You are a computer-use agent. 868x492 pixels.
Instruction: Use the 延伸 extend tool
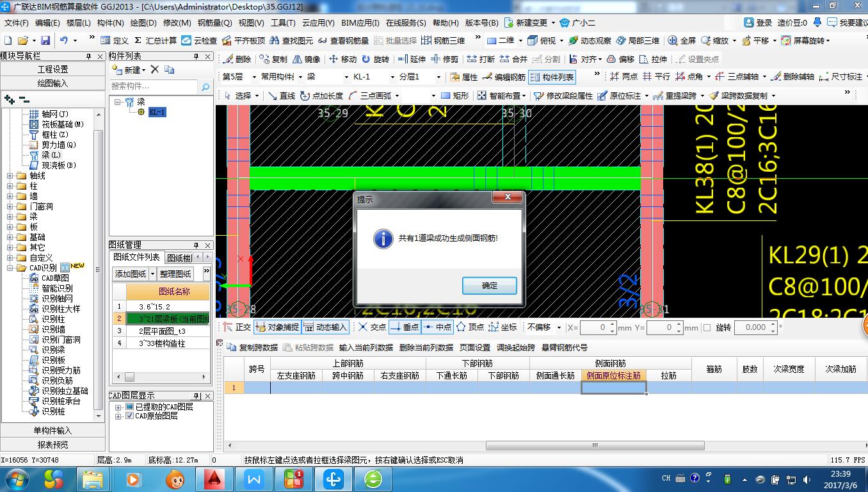412,59
